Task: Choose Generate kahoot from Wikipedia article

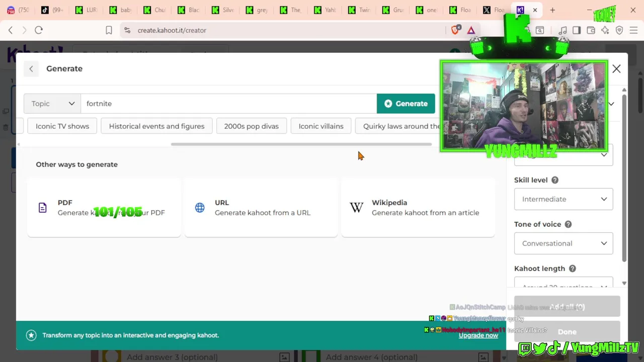Action: 418,208
